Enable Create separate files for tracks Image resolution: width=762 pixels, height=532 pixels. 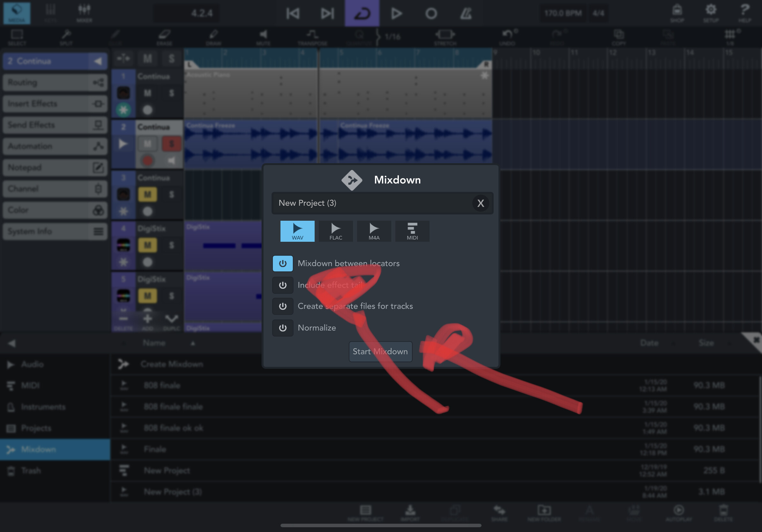pyautogui.click(x=282, y=306)
